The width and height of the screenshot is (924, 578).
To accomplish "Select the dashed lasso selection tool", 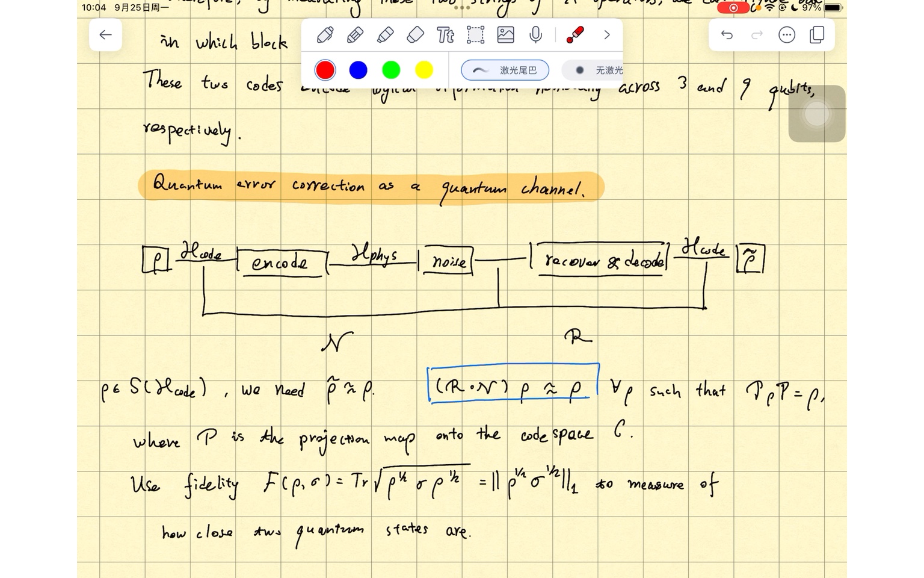I will 475,35.
